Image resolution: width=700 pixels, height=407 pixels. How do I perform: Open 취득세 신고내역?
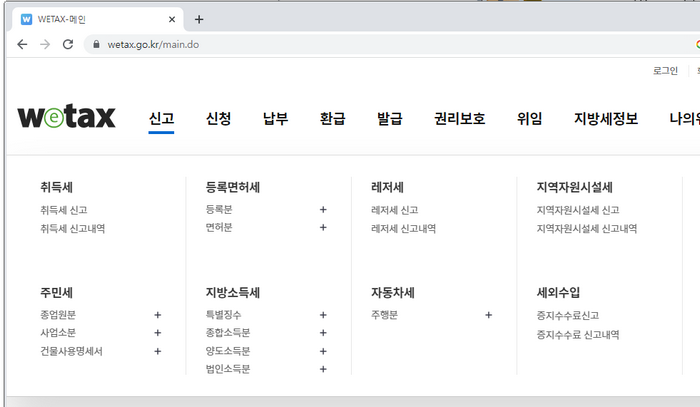(72, 228)
